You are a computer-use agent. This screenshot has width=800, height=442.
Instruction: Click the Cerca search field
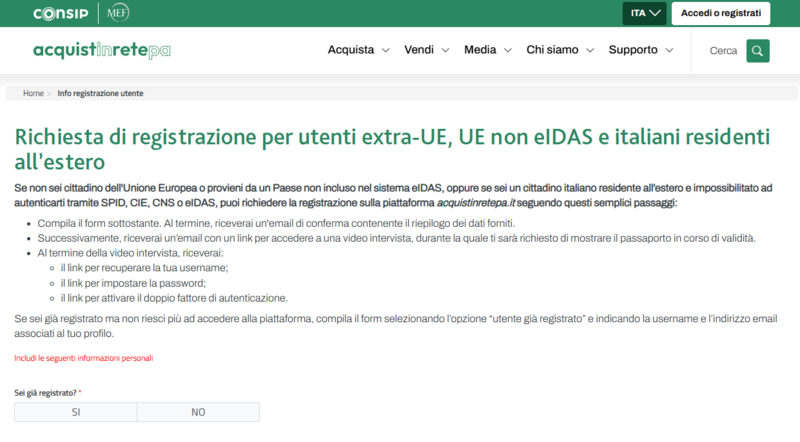click(723, 51)
